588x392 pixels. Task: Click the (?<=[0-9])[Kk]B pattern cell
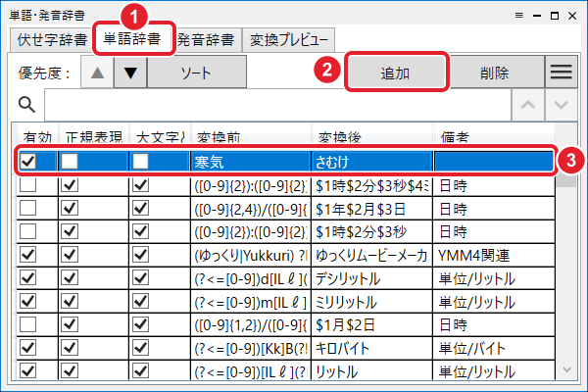251,348
